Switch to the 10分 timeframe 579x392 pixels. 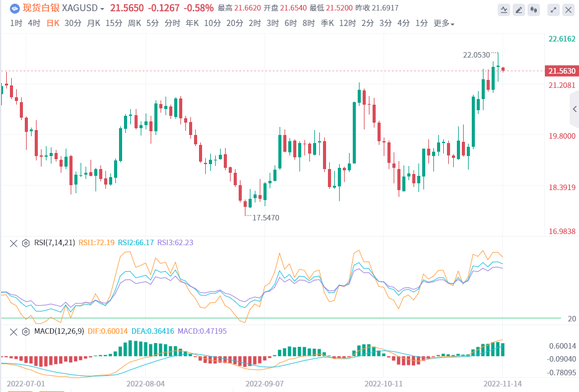coord(213,24)
